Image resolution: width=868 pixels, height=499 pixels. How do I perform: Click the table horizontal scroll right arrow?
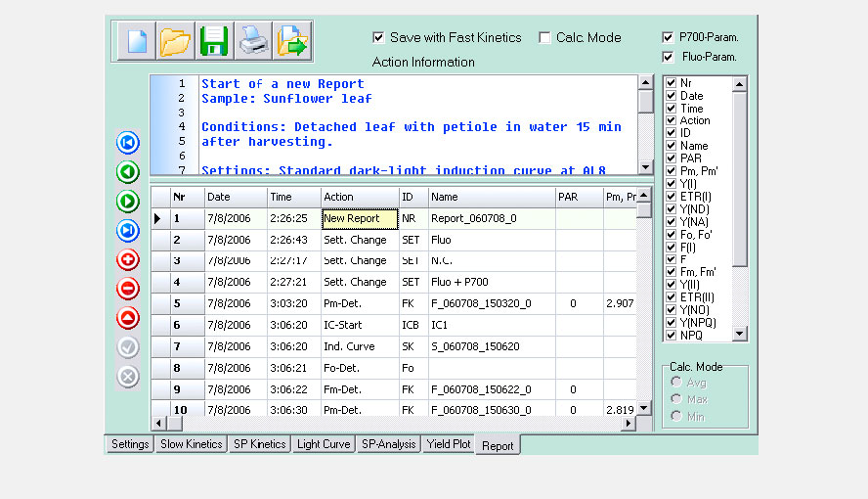(629, 423)
